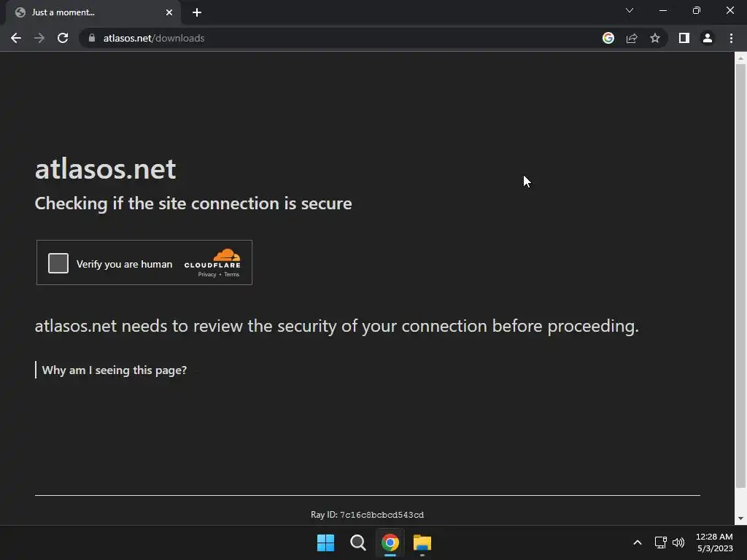Expand 'Why am I seeing this page?'
The width and height of the screenshot is (747, 560).
point(115,370)
